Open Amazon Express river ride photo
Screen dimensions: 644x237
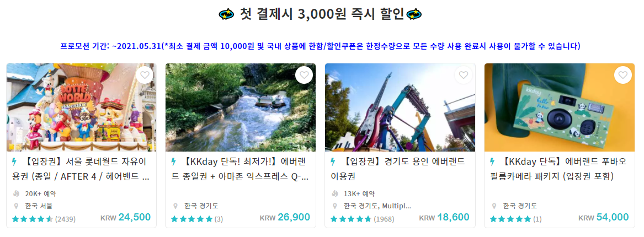coord(241,107)
